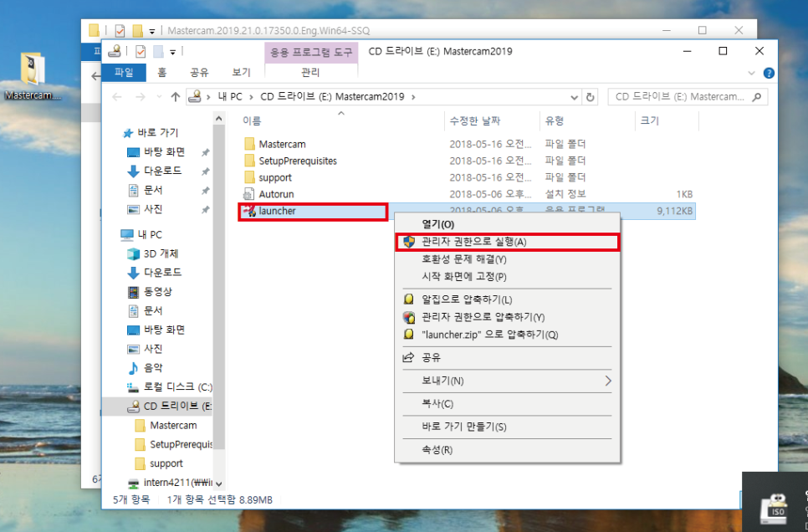Switch to the 공유 ribbon tab

[x=199, y=73]
